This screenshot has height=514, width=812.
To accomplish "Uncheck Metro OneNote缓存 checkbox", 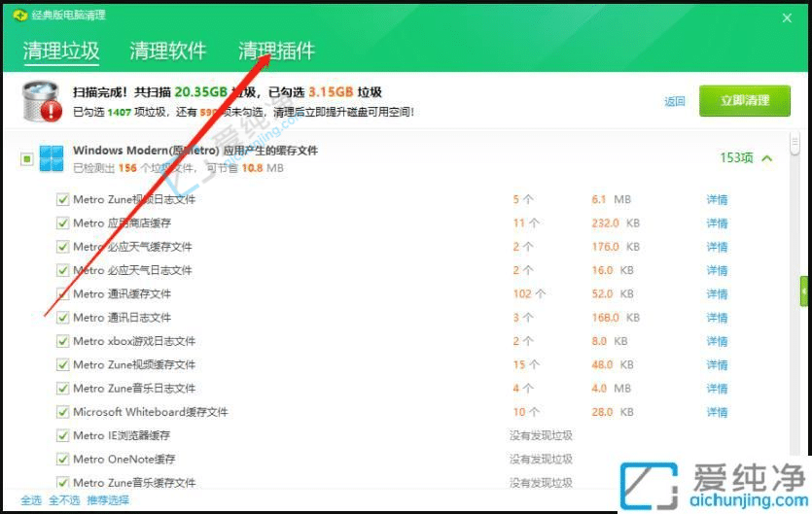I will click(x=62, y=460).
